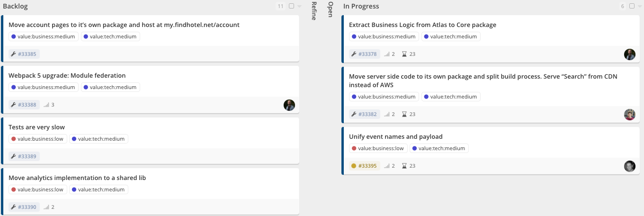Screen dimensions: 644x216
Task: Click the assignee avatar on Extract Business Logic card
Action: point(629,54)
